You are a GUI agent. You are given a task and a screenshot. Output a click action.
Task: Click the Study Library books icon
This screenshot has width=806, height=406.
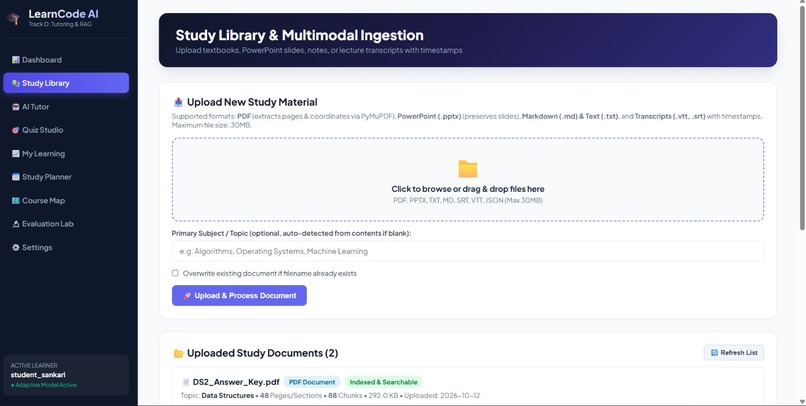pos(15,83)
